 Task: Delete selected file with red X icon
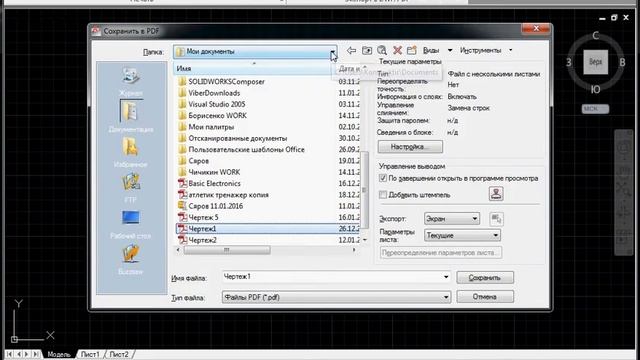click(397, 50)
